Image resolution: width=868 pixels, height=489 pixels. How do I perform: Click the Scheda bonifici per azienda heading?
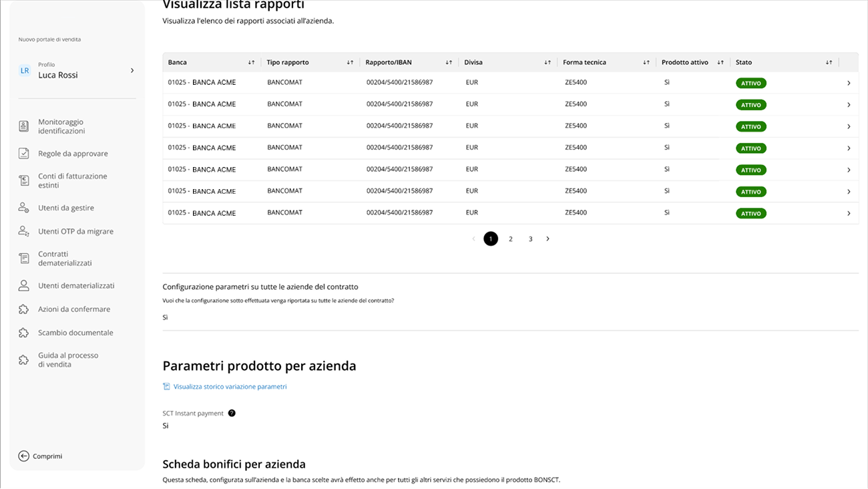234,464
